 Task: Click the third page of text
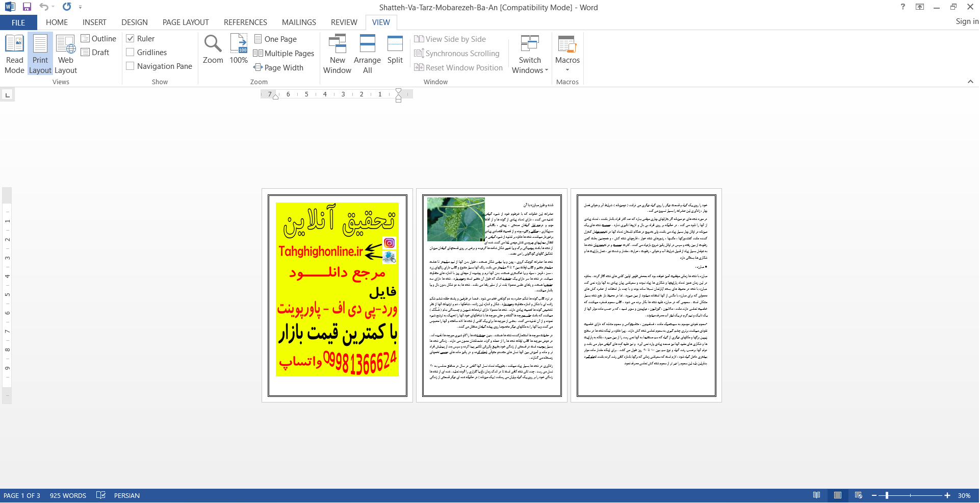coord(646,295)
